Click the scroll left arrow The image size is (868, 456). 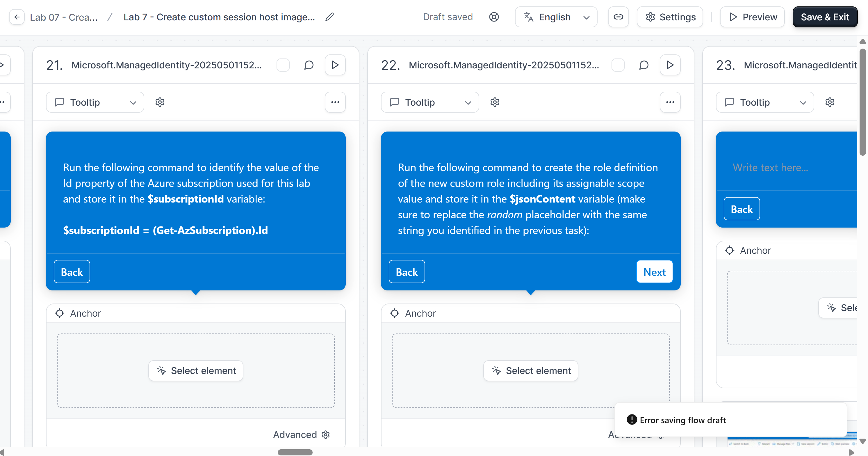[x=2, y=452]
